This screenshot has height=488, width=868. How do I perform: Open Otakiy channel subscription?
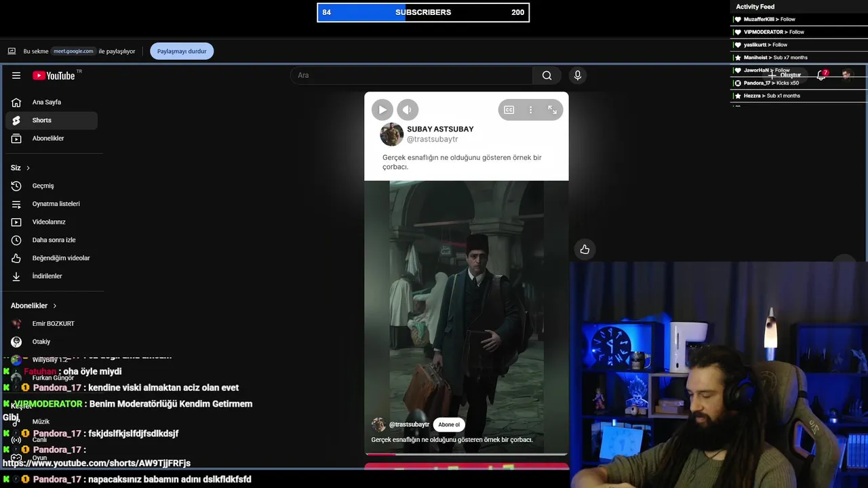tap(52, 342)
